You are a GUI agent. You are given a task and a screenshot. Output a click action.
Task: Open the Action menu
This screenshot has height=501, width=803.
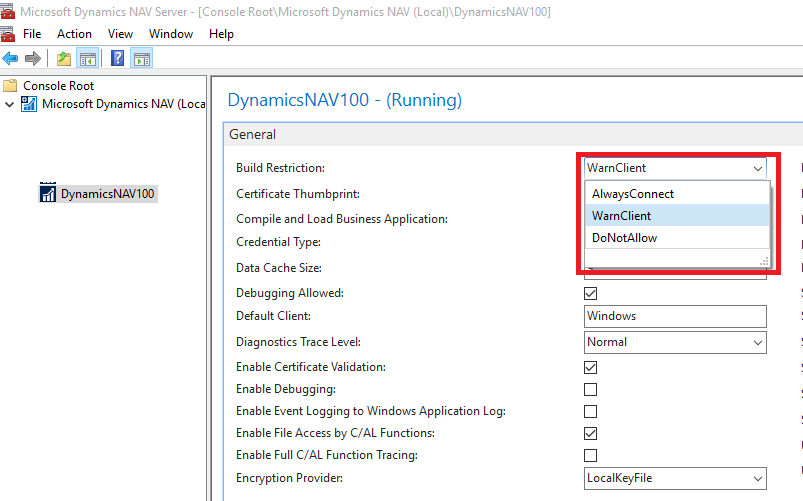74,34
